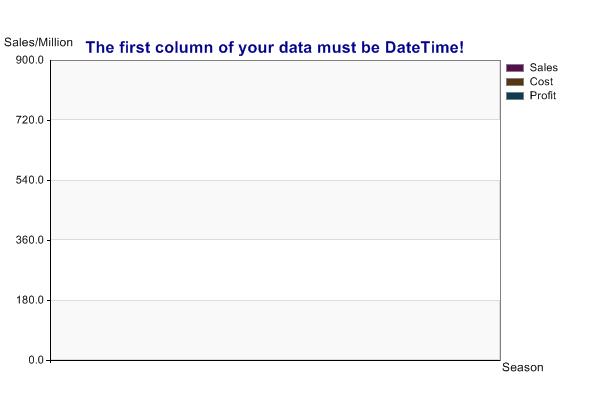
Task: Click the 0.0 y-axis value
Action: click(36, 360)
